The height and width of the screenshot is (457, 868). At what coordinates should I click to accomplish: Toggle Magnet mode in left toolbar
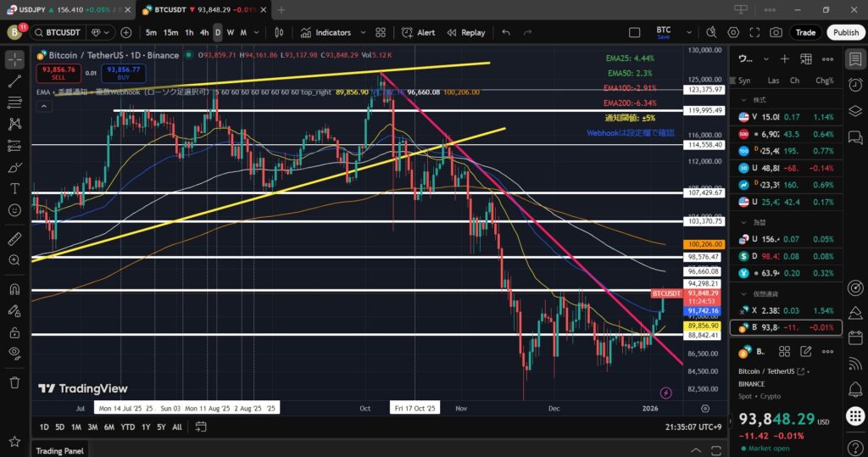[x=14, y=288]
